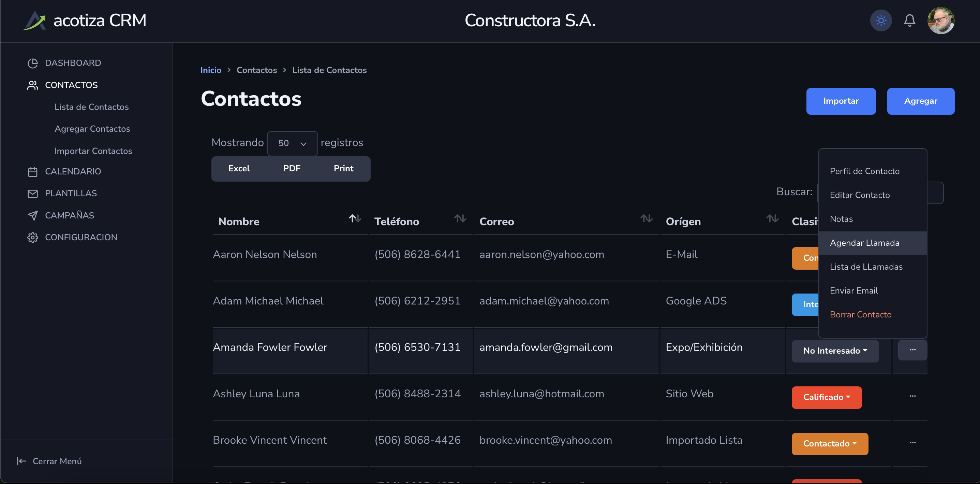This screenshot has height=484, width=980.
Task: Click the Inicio breadcrumb link
Action: (x=211, y=70)
